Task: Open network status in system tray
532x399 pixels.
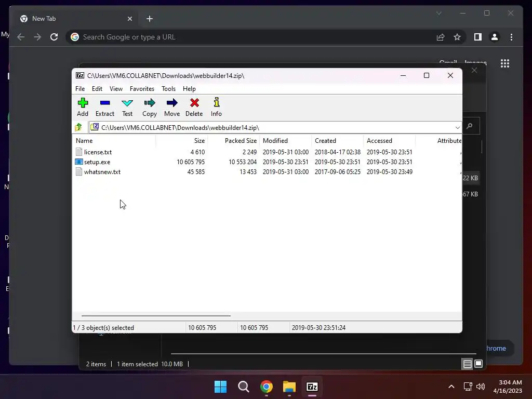Action: pyautogui.click(x=468, y=387)
